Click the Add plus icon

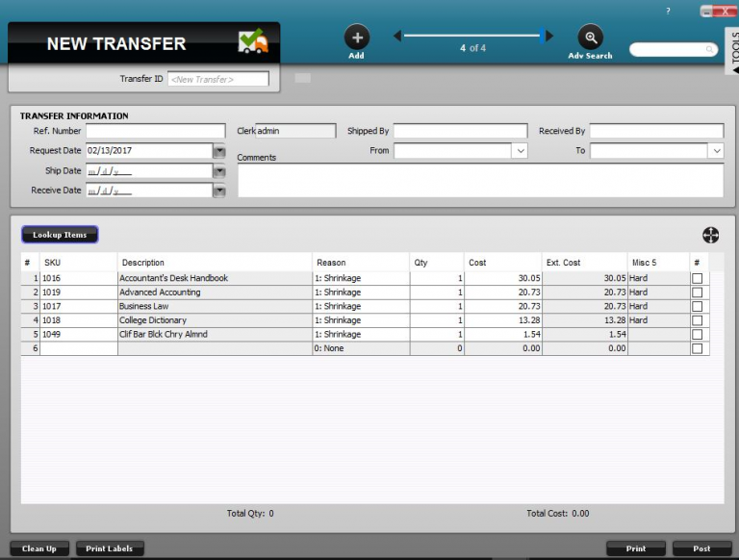click(356, 38)
